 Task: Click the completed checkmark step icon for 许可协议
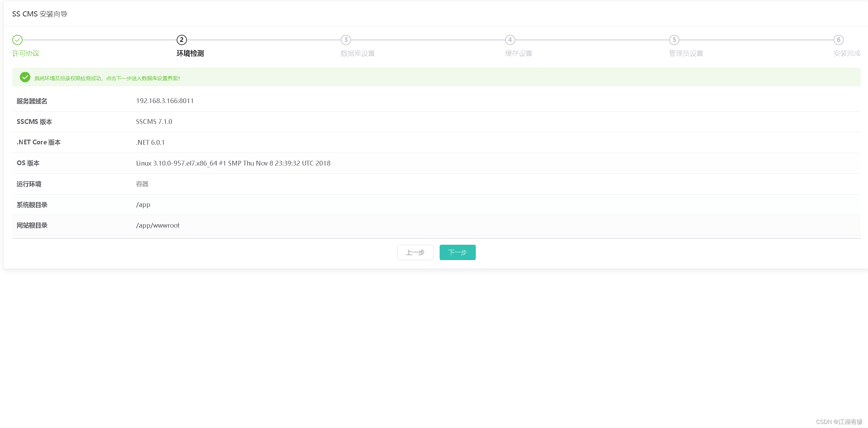[17, 40]
